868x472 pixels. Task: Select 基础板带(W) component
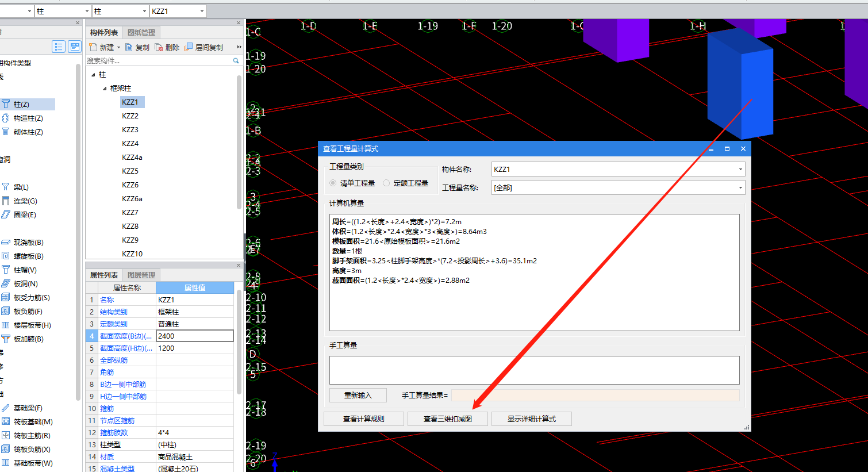(33, 463)
